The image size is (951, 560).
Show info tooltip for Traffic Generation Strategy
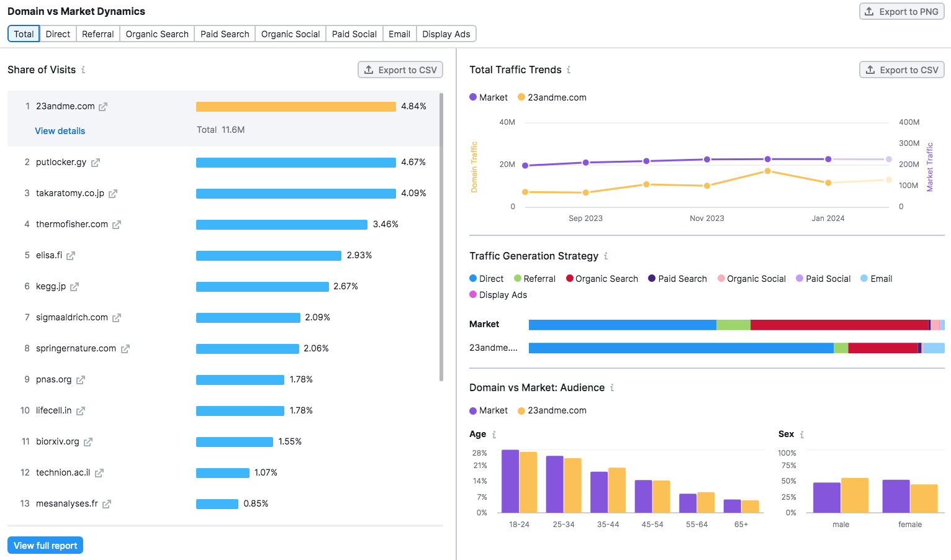click(606, 256)
